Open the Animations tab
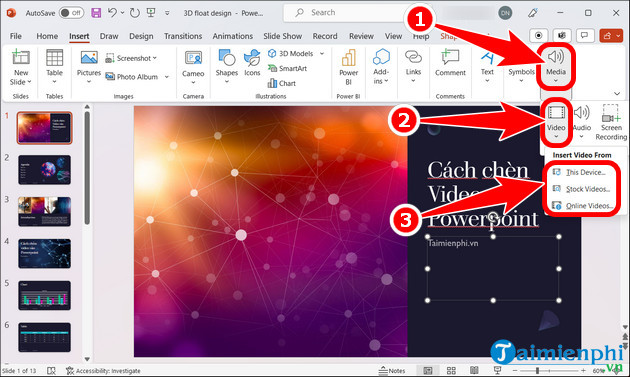The image size is (630, 377). (233, 36)
